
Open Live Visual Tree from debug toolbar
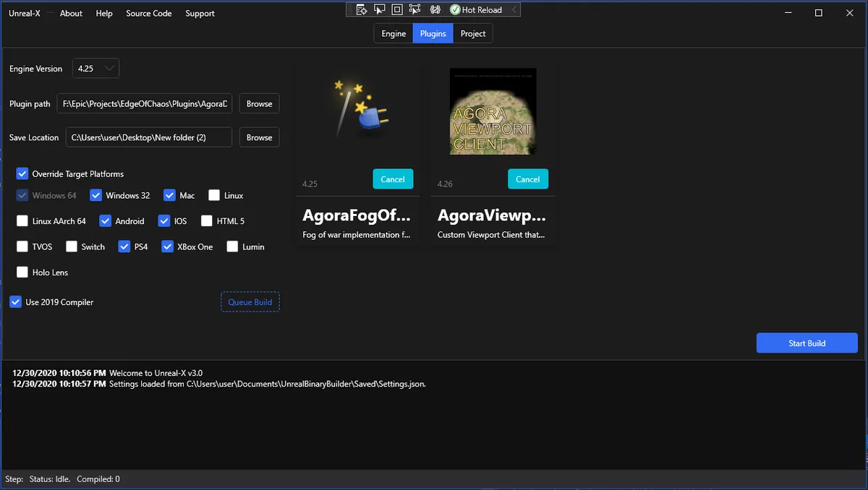click(362, 10)
